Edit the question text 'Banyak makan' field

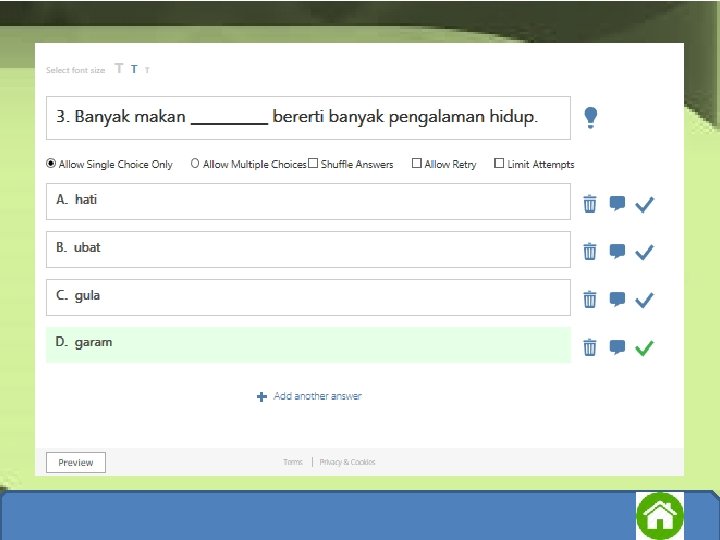tap(308, 118)
